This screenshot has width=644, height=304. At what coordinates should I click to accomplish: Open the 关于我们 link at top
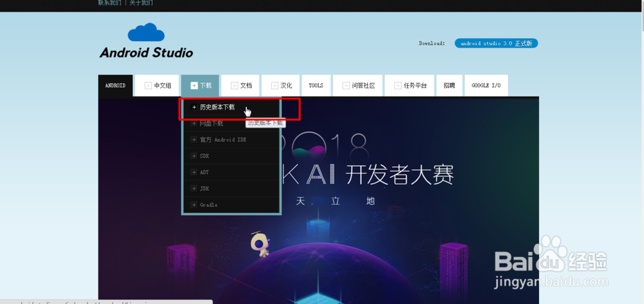tap(141, 3)
